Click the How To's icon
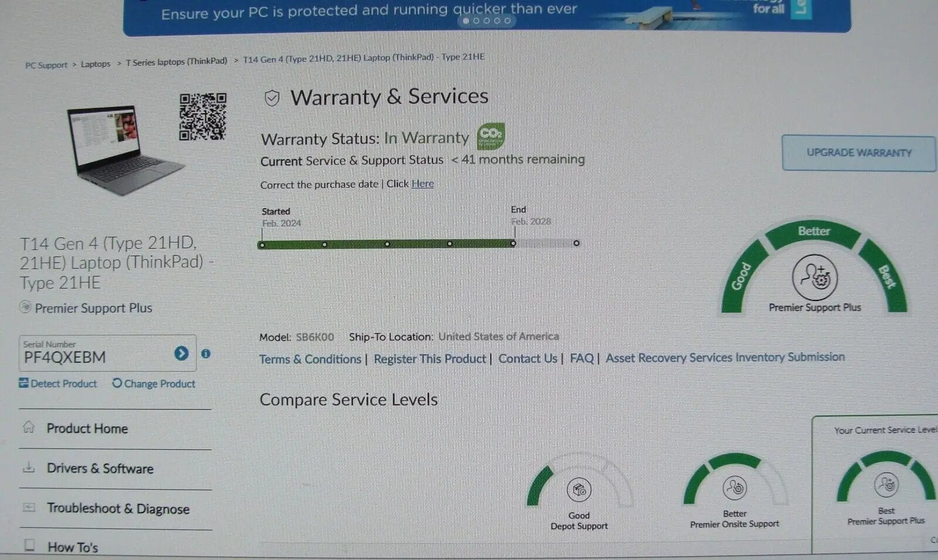The height and width of the screenshot is (560, 938). pos(29,545)
